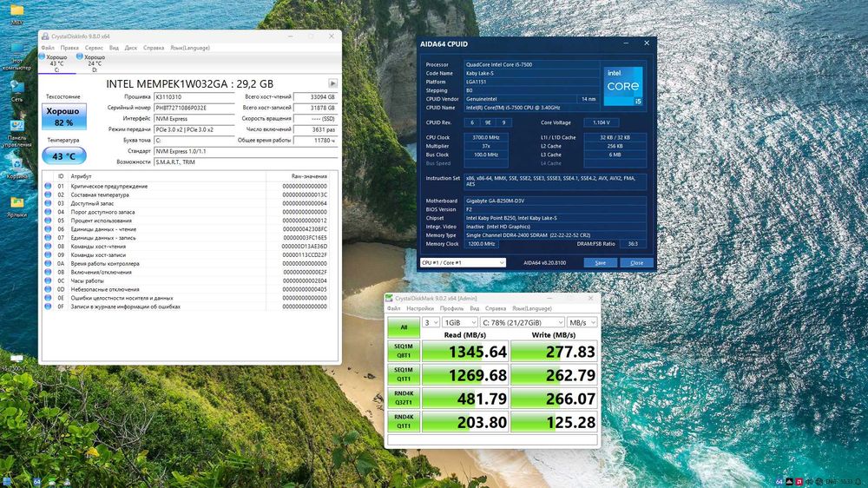Click the Число включений value 3631 раз
The height and width of the screenshot is (488, 868).
315,129
